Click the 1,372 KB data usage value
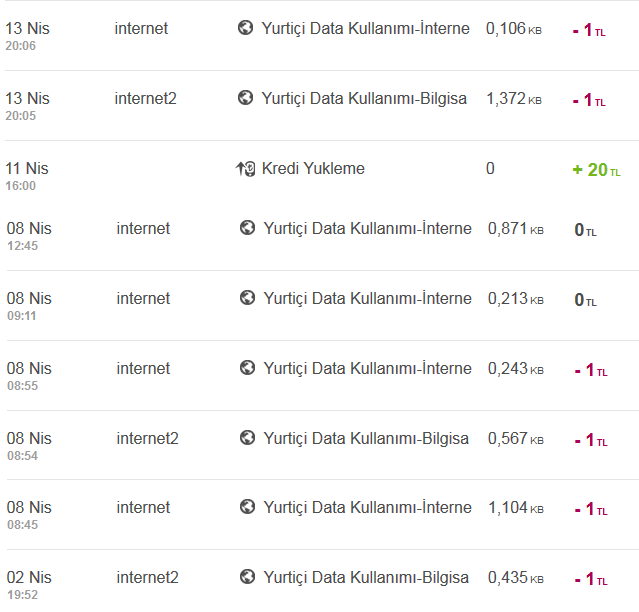The height and width of the screenshot is (612, 639). pos(514,99)
